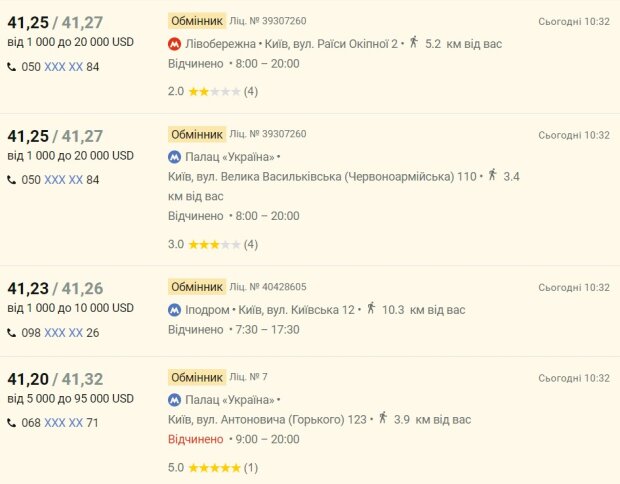The width and height of the screenshot is (620, 484).
Task: Click address вул. Велика Васильківська 110
Action: (323, 176)
